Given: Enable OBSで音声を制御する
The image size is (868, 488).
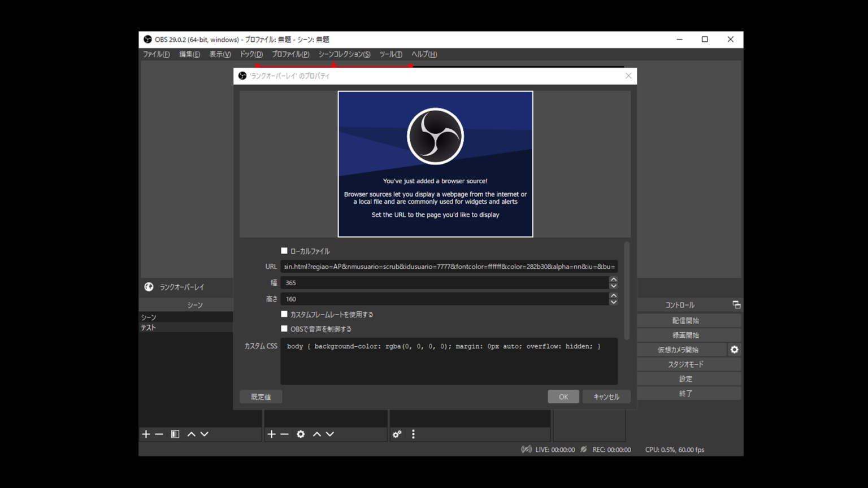Looking at the screenshot, I should coord(284,328).
